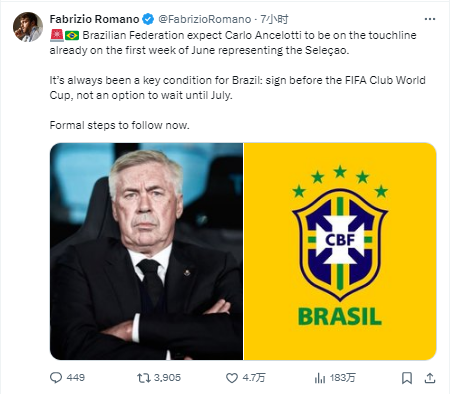
Task: Click the Brazil flag emoji in tweet
Action: [72, 35]
